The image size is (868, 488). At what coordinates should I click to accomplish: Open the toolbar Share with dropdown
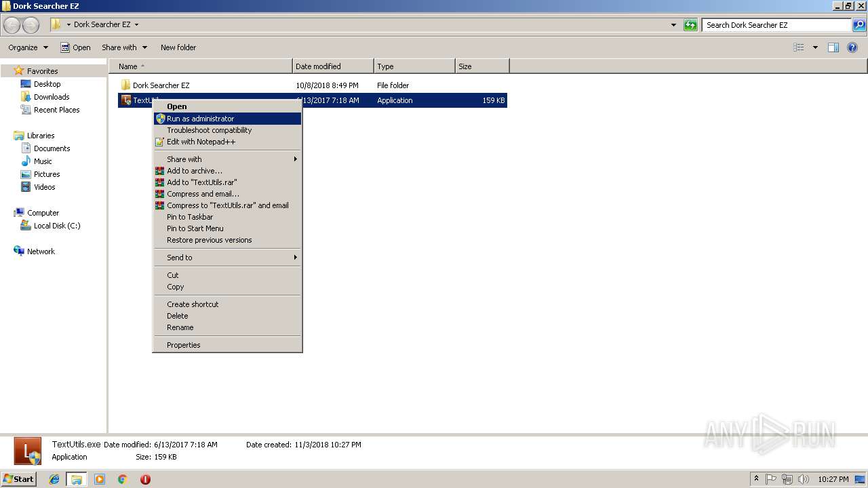124,47
